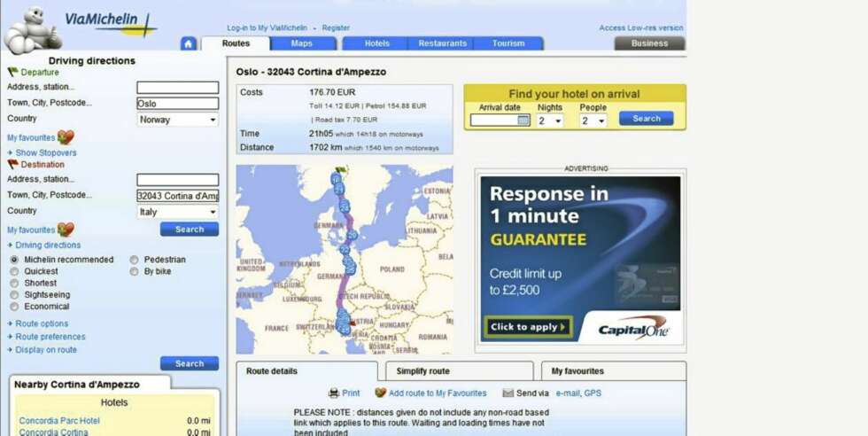Image resolution: width=868 pixels, height=436 pixels.
Task: Click the Register link
Action: click(x=336, y=27)
